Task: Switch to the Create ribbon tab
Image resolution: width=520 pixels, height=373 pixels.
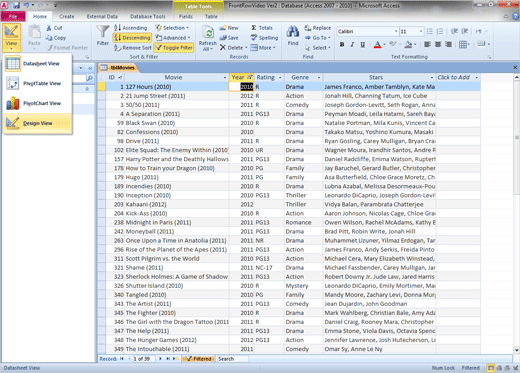Action: coord(67,16)
